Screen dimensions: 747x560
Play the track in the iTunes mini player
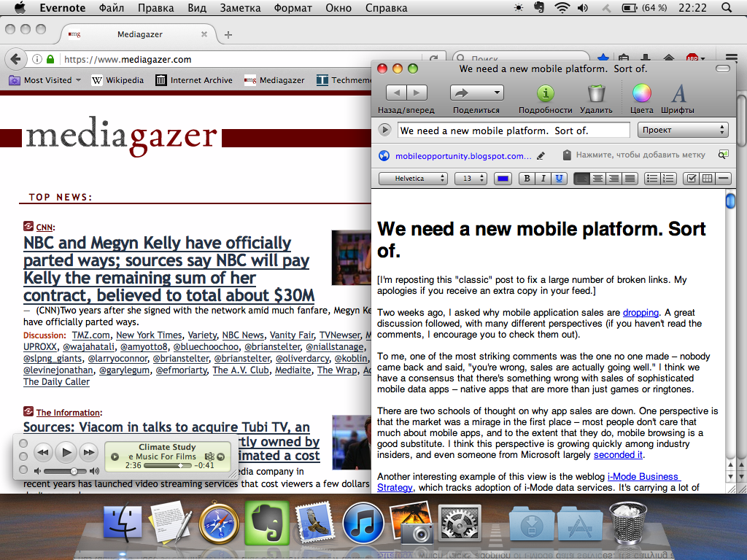point(66,452)
